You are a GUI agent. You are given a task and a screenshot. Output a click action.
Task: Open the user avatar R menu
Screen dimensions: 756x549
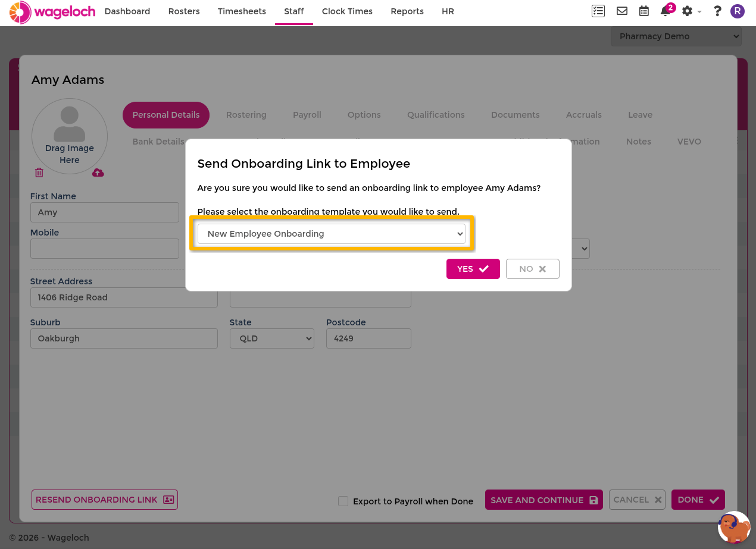pyautogui.click(x=738, y=11)
